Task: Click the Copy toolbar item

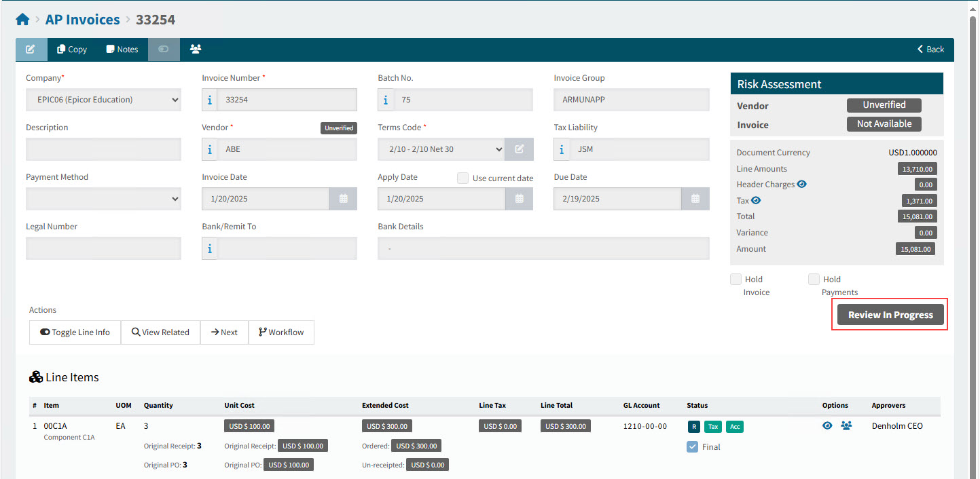Action: (x=72, y=50)
